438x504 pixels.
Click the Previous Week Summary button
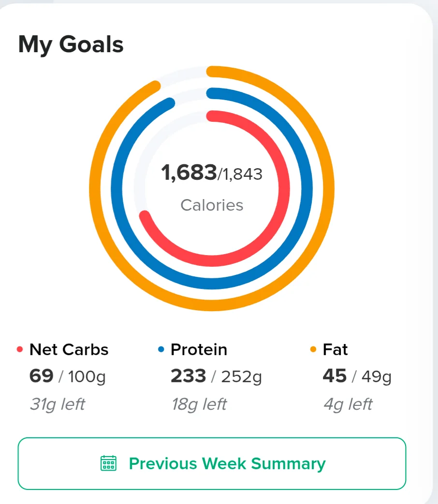point(212,463)
